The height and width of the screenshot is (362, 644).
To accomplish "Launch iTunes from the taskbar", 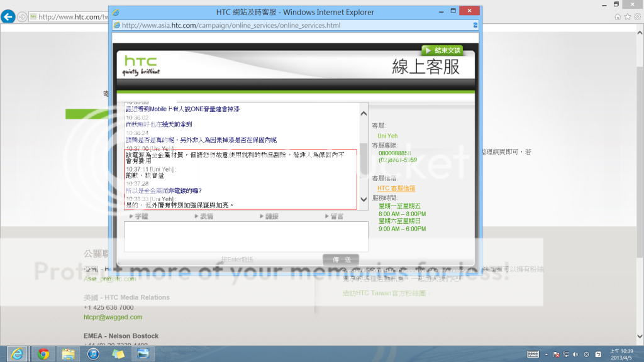I will coord(93,354).
